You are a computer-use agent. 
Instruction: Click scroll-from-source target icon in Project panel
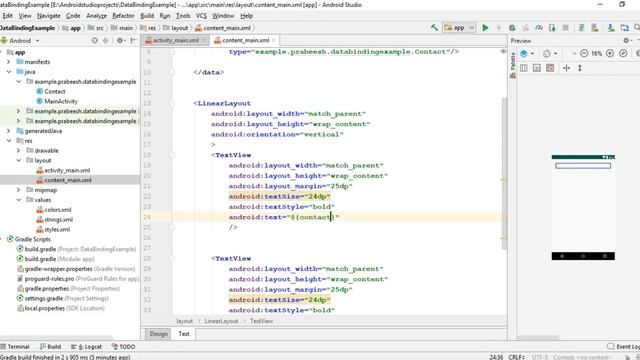pos(95,40)
